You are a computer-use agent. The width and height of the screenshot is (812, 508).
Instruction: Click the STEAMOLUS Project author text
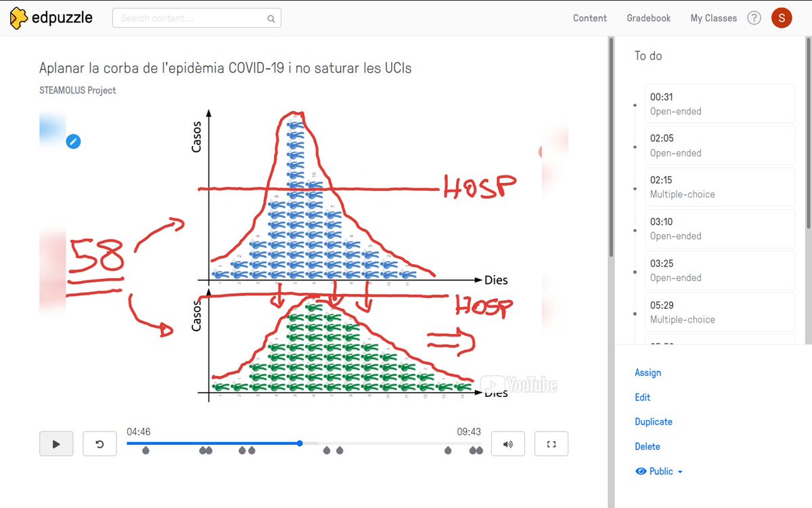78,90
